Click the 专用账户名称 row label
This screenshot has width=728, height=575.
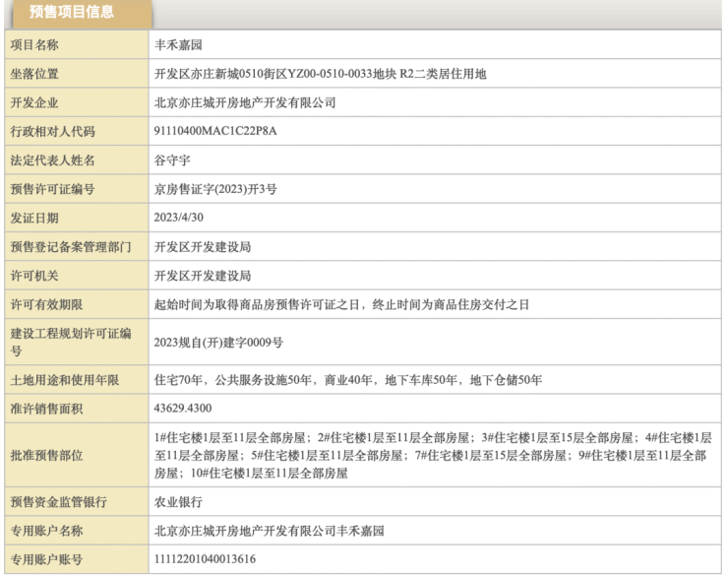click(x=46, y=531)
